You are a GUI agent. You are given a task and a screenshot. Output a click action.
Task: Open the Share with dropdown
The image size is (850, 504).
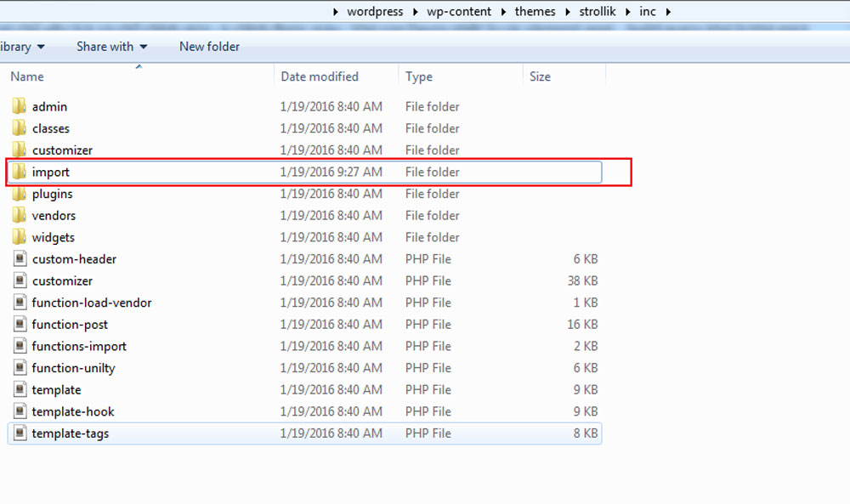coord(111,47)
